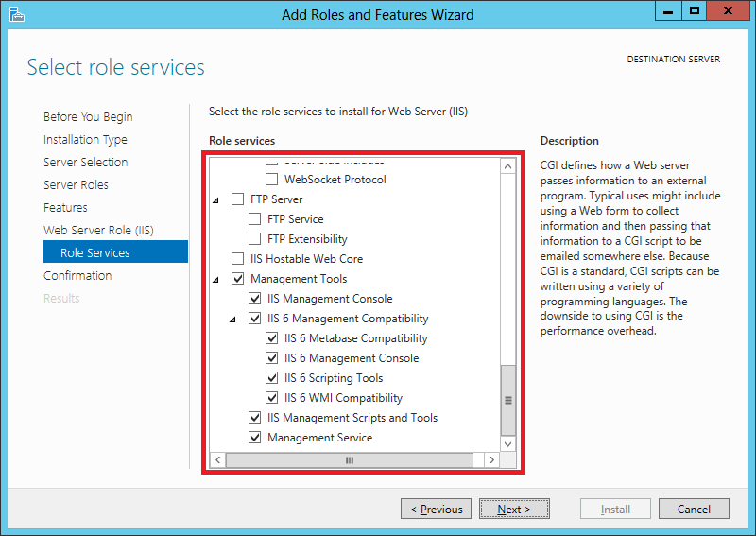
Task: Go back with the Previous button
Action: coord(435,509)
